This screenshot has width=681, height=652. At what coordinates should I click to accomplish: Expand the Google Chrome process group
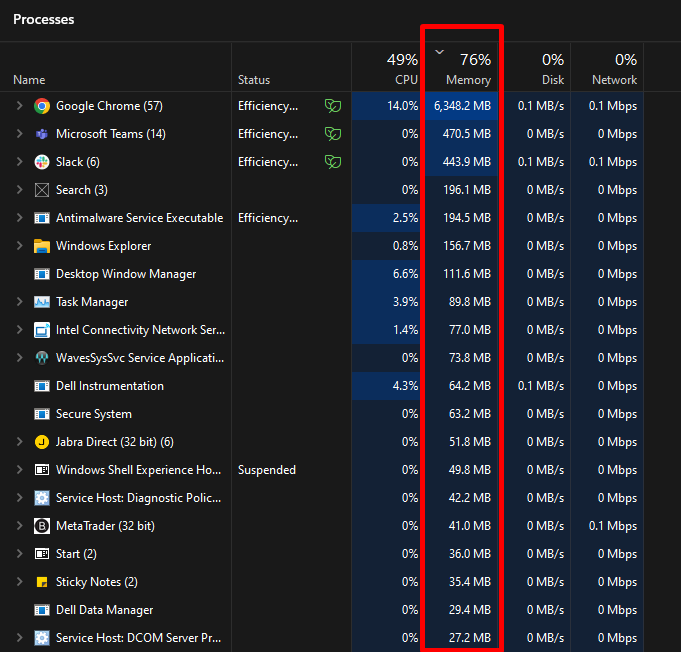point(19,106)
